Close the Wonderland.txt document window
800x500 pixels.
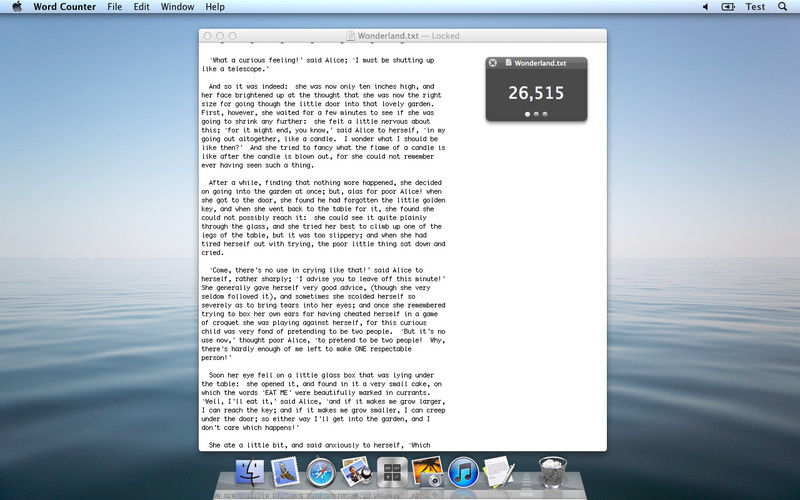tap(207, 36)
